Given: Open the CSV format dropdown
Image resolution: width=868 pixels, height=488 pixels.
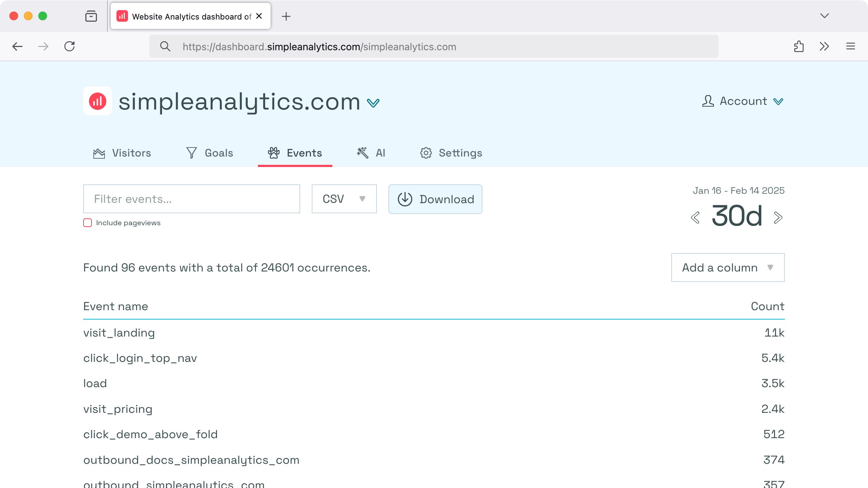Looking at the screenshot, I should pos(344,199).
